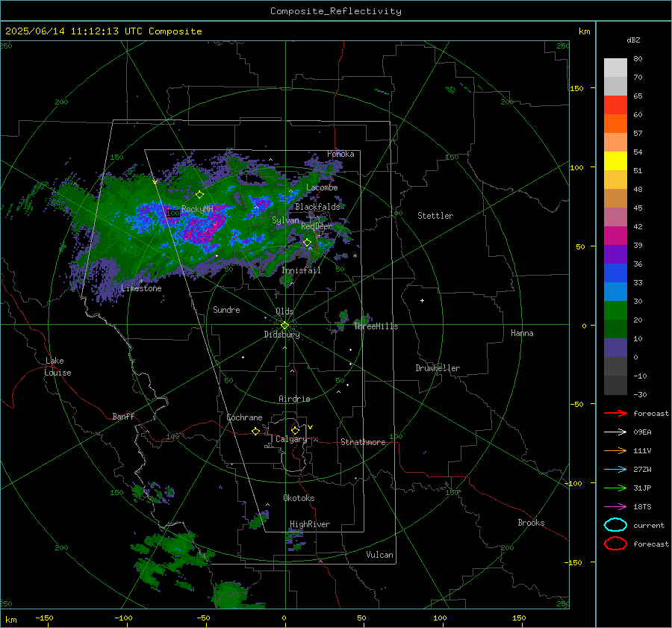
Task: Click the yellow diamond marker near Cochrane
Action: coord(256,431)
